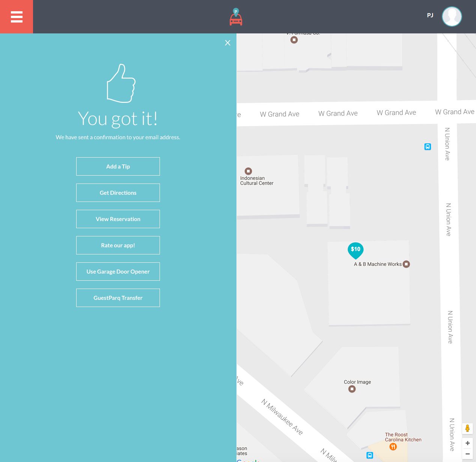Zoom out on the map

(467, 454)
